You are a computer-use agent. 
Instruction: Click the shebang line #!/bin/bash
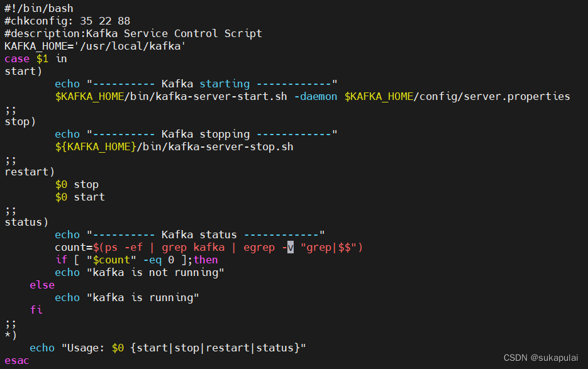[39, 8]
